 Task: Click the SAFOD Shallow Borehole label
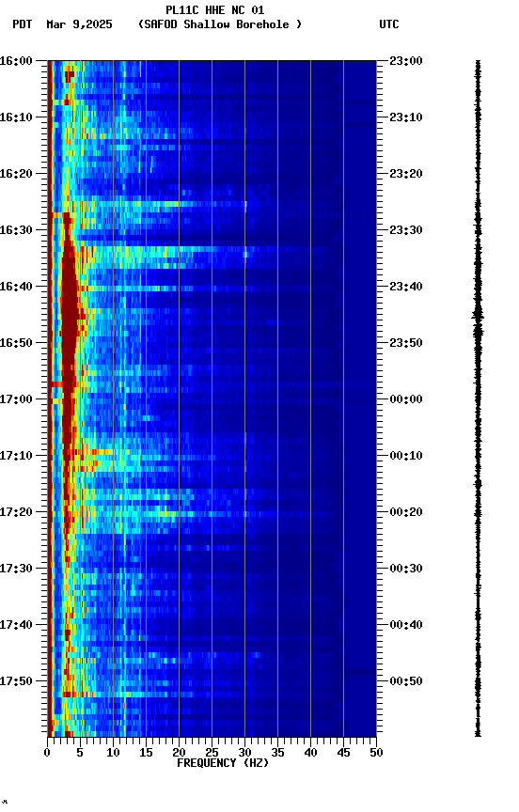(220, 24)
